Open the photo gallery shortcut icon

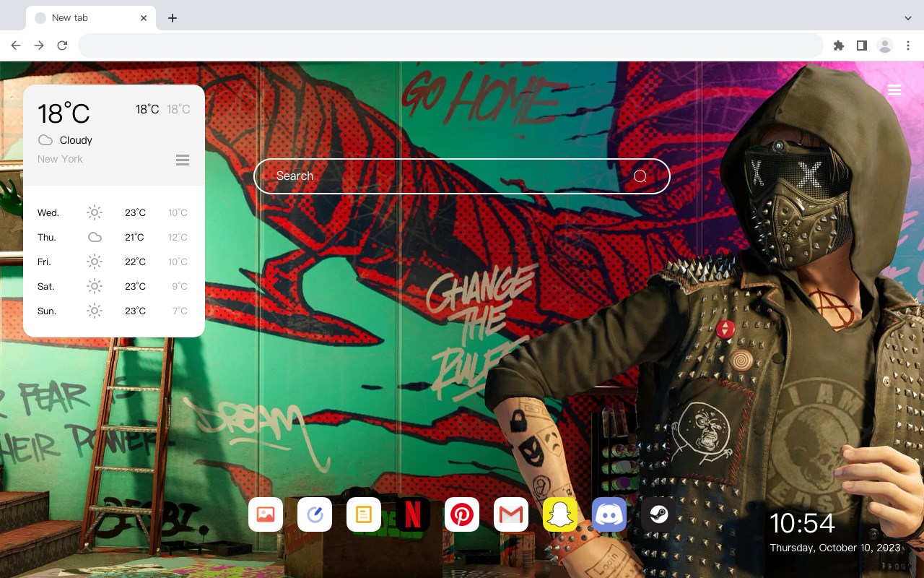click(266, 514)
